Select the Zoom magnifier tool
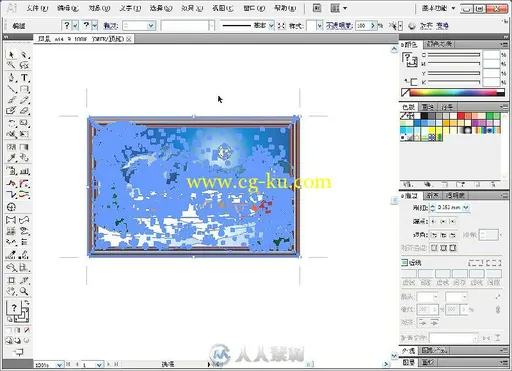 coord(24,291)
